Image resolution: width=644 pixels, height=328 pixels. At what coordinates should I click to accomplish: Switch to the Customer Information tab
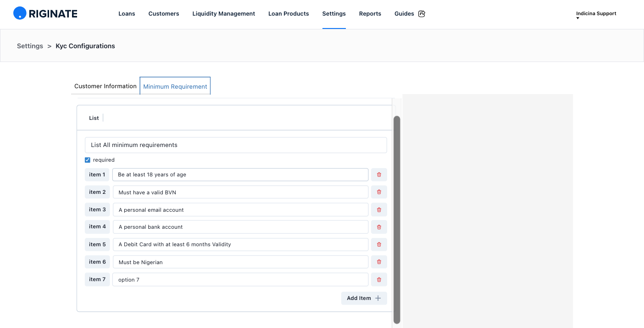coord(105,86)
